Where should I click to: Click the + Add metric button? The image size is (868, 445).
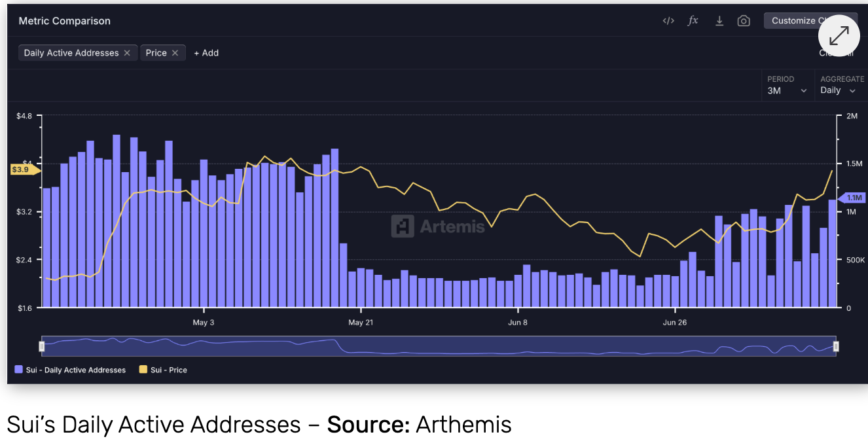(x=206, y=53)
